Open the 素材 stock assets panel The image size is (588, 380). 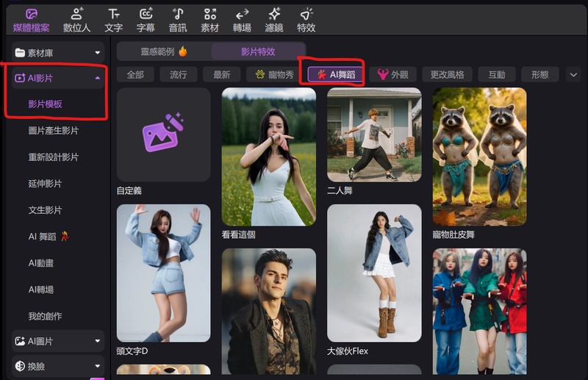[x=210, y=21]
